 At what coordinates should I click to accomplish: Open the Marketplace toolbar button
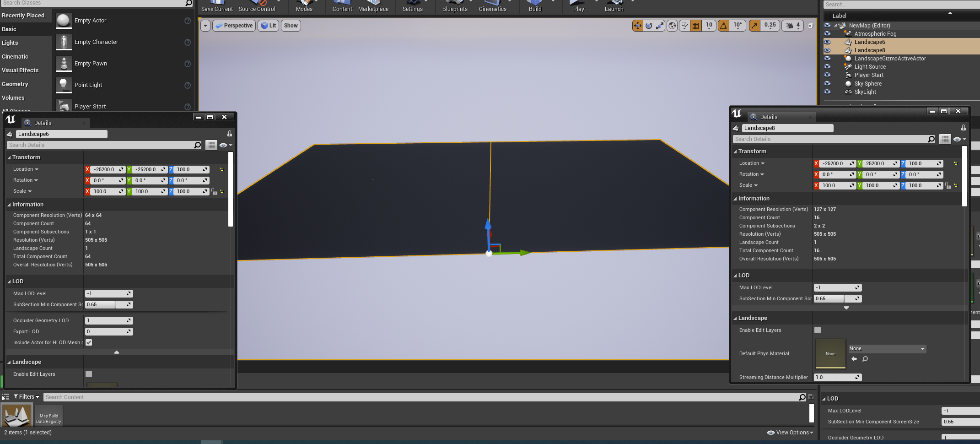tap(373, 6)
